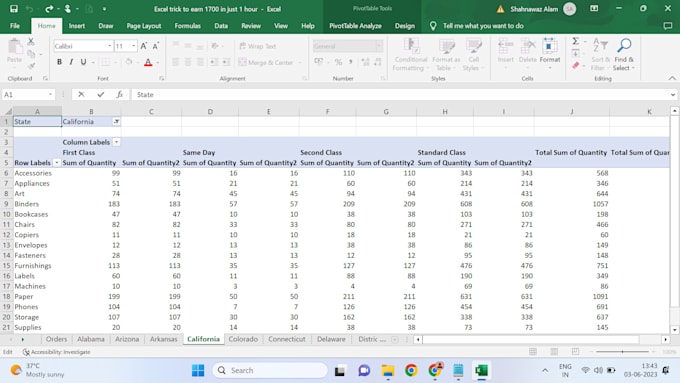Open the Design ribbon tab
The width and height of the screenshot is (680, 383).
(x=405, y=26)
